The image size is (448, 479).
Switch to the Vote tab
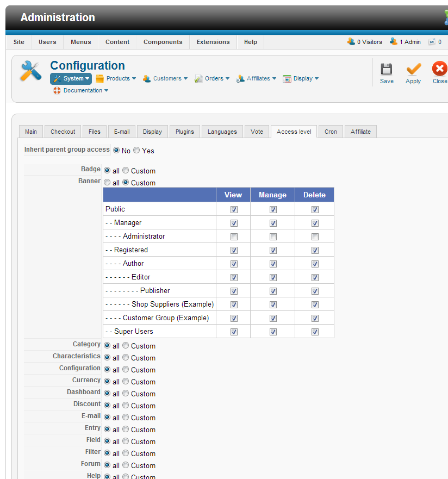[x=257, y=132]
